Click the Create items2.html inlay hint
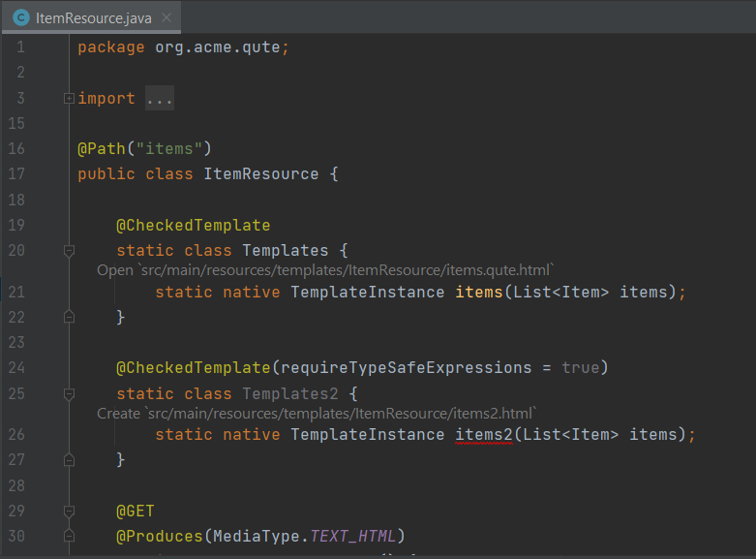 [317, 414]
